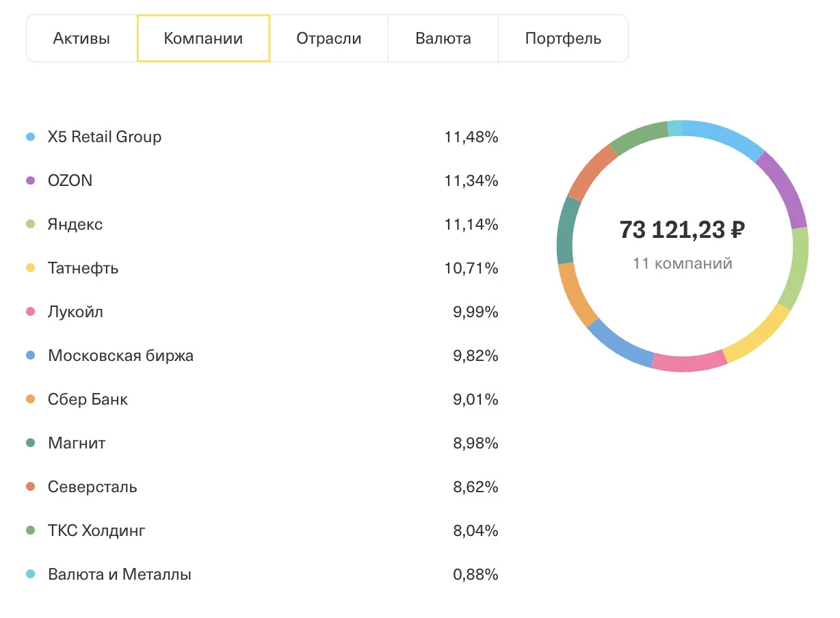
Task: Click the cyan dot beside Валюта и Металлы
Action: tap(30, 574)
